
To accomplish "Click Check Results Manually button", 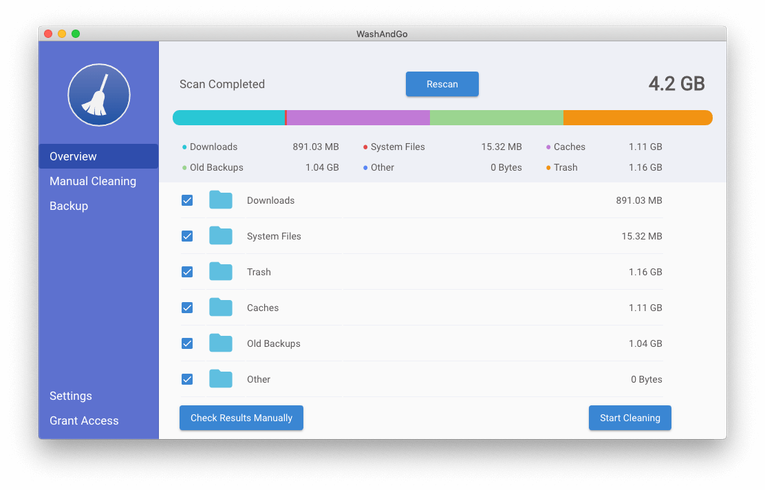I will click(242, 418).
